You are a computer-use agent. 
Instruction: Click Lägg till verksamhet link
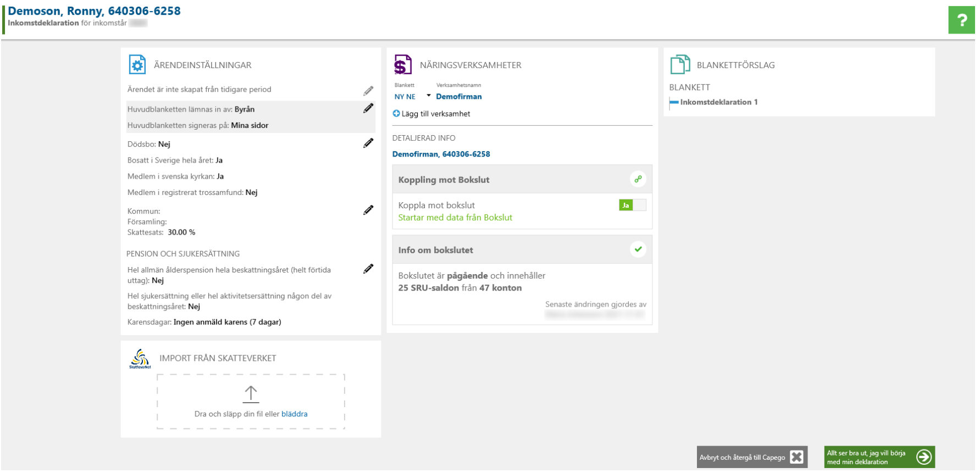click(x=436, y=114)
